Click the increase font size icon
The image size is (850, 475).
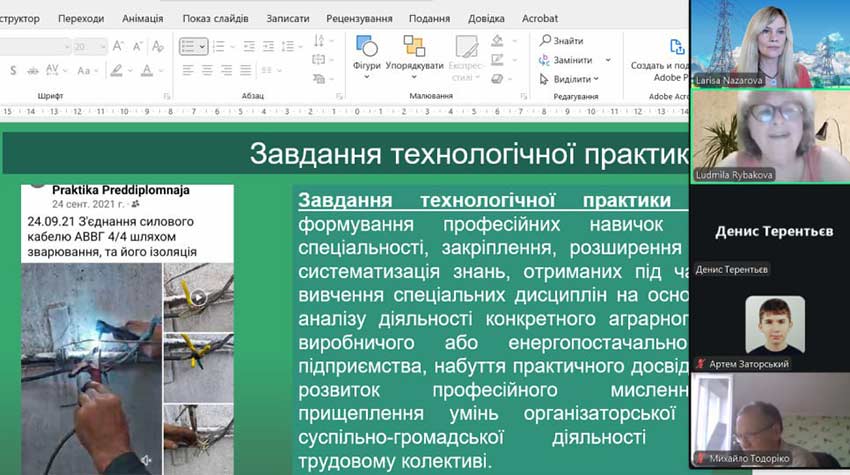pyautogui.click(x=119, y=46)
